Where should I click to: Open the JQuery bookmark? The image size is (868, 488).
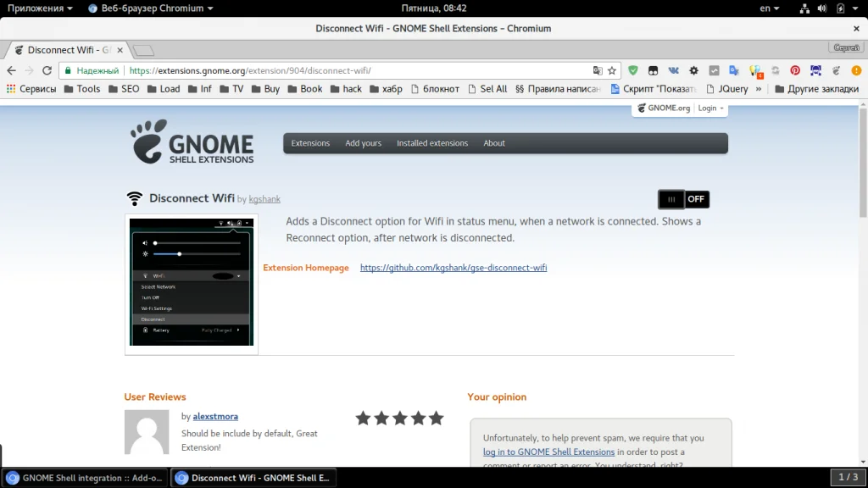(x=726, y=88)
